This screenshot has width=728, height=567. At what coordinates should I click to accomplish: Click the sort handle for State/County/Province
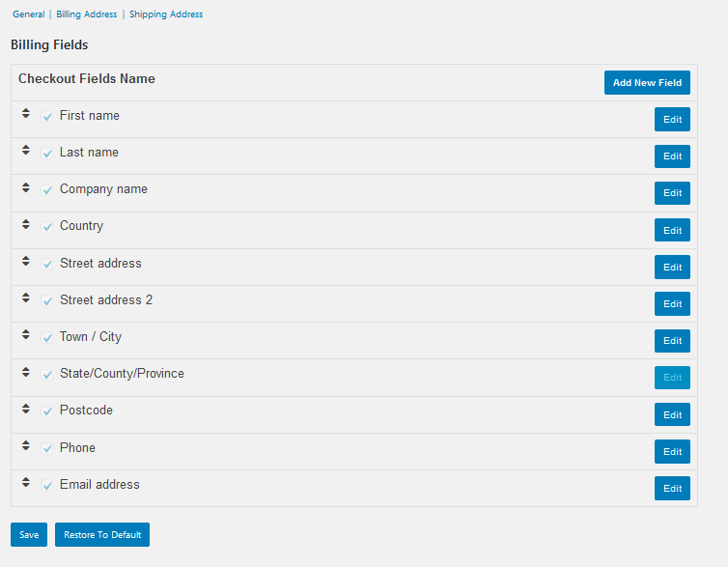coord(26,372)
